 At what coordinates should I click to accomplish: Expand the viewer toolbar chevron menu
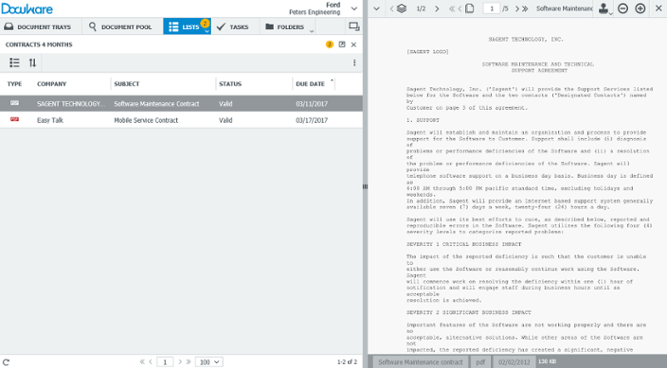pyautogui.click(x=376, y=9)
